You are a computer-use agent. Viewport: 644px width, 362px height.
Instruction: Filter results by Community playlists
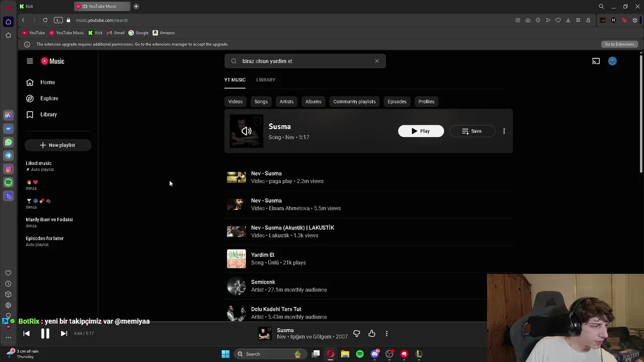[x=354, y=102]
